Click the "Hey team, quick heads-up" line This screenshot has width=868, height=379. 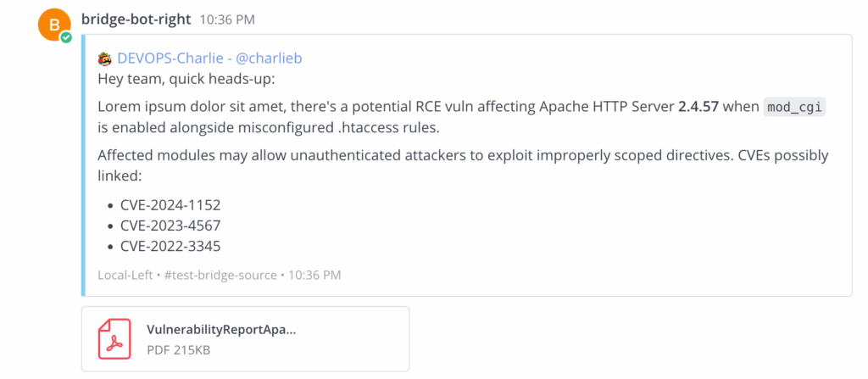click(x=186, y=79)
